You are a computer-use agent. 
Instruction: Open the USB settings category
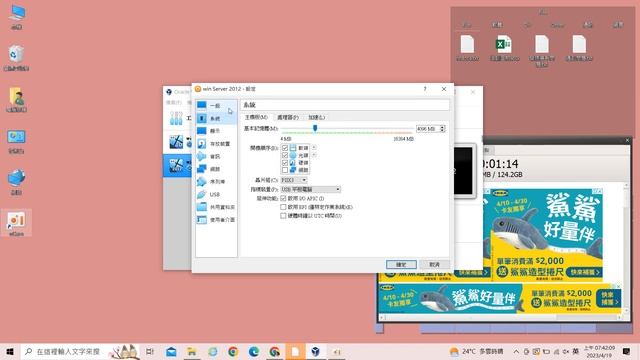point(216,194)
